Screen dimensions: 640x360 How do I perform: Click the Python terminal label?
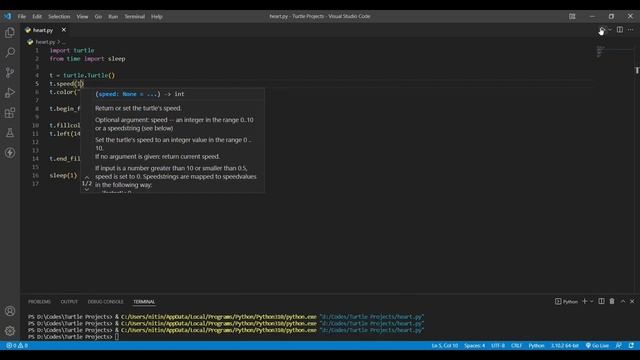click(567, 301)
